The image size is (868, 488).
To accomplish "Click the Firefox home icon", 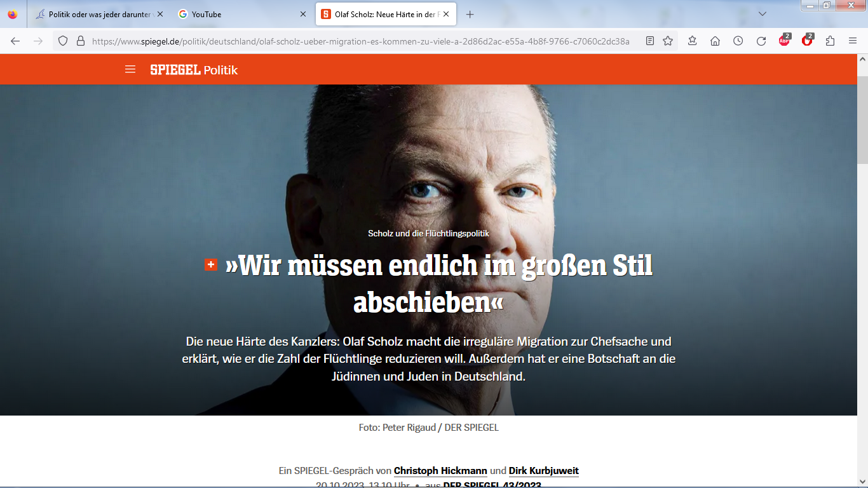I will point(715,41).
